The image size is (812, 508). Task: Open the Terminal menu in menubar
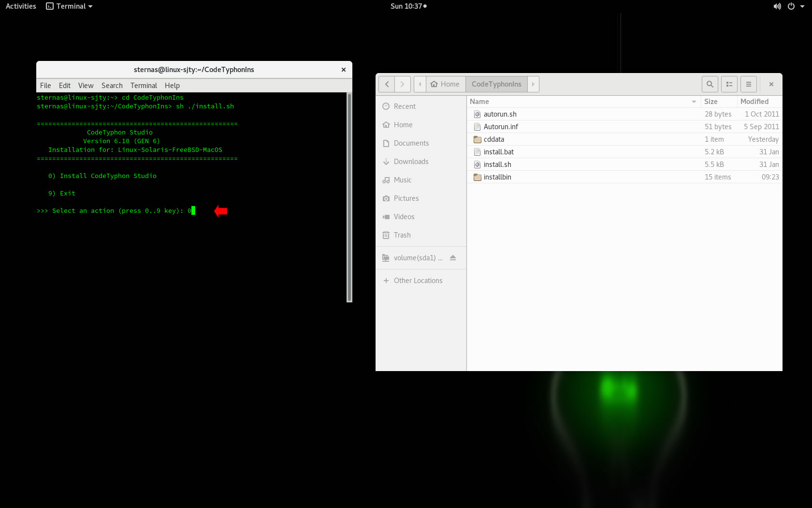click(144, 86)
